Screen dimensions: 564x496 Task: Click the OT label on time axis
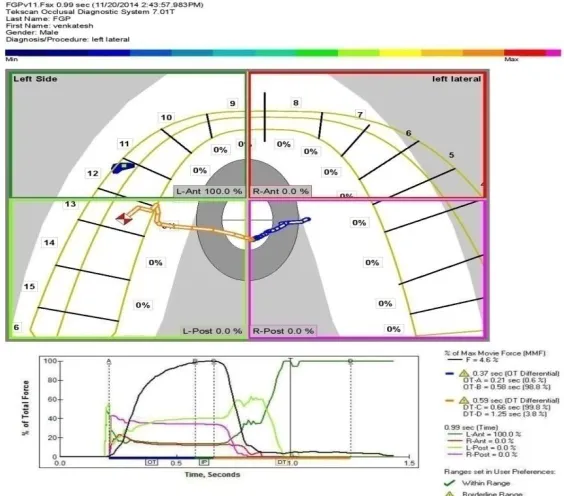coord(151,462)
